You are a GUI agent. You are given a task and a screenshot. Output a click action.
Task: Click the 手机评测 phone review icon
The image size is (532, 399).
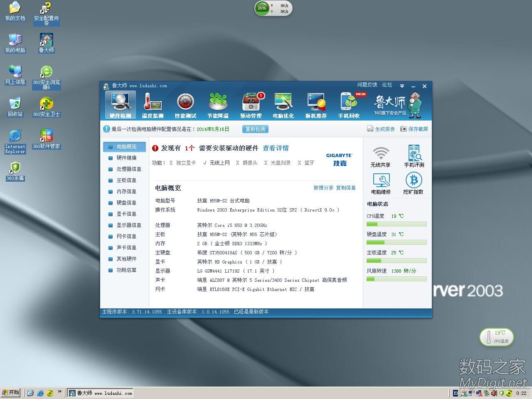point(414,156)
